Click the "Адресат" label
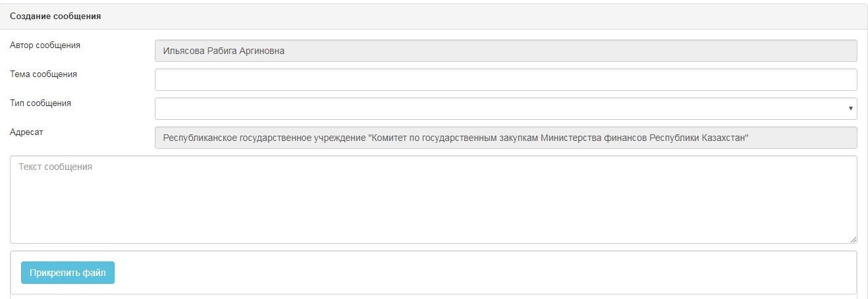This screenshot has height=299, width=868. 26,132
